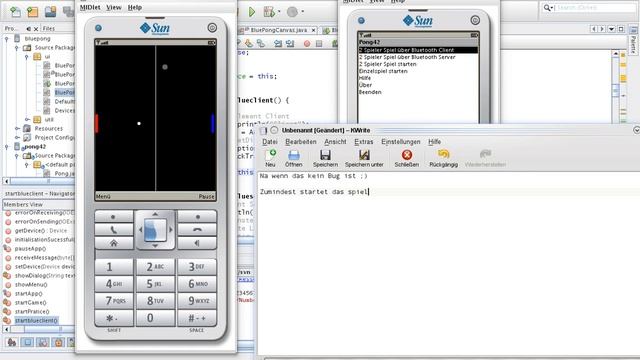Click right soft key button on phone keypad

point(197,217)
